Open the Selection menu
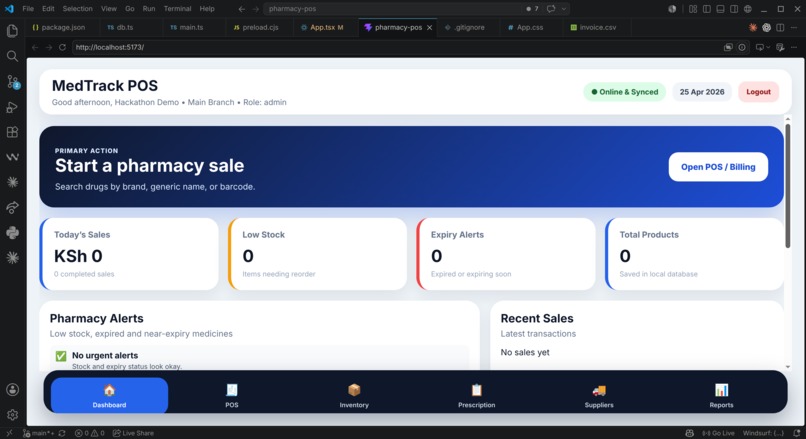The height and width of the screenshot is (439, 806). [x=78, y=9]
